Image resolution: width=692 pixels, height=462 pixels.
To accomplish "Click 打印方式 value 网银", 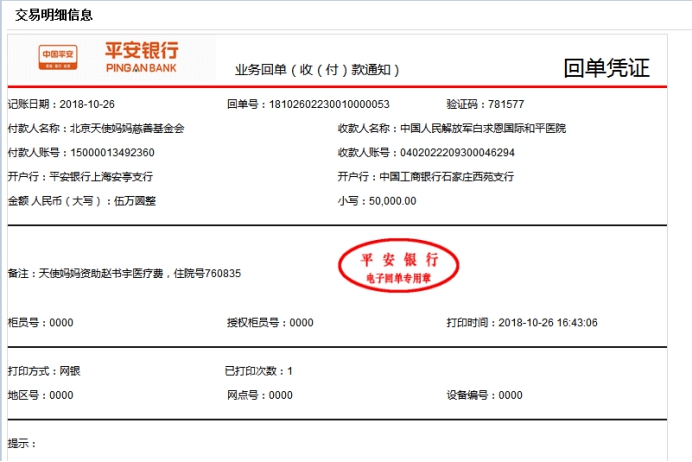I will point(70,371).
